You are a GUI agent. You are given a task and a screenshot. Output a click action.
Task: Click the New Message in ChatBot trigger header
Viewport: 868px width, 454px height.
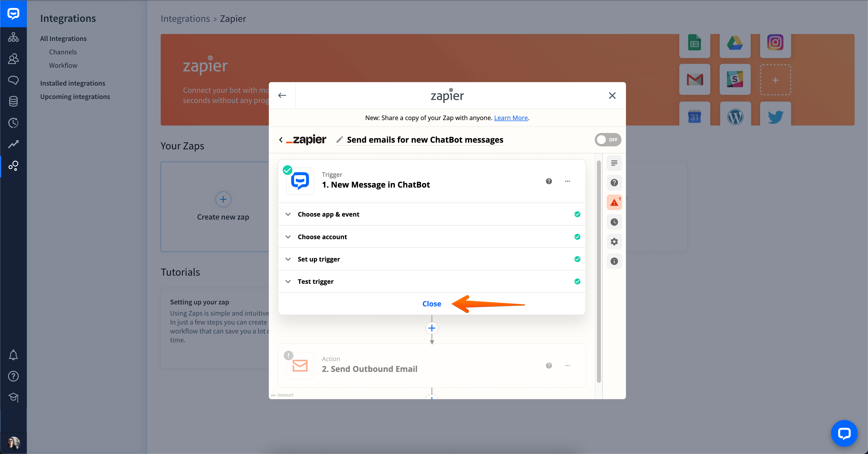(x=432, y=181)
